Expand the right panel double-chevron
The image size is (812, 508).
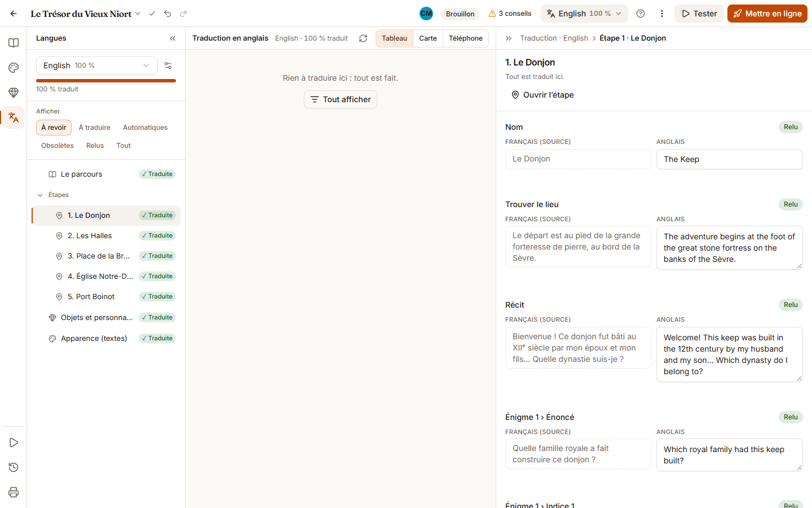pos(509,38)
